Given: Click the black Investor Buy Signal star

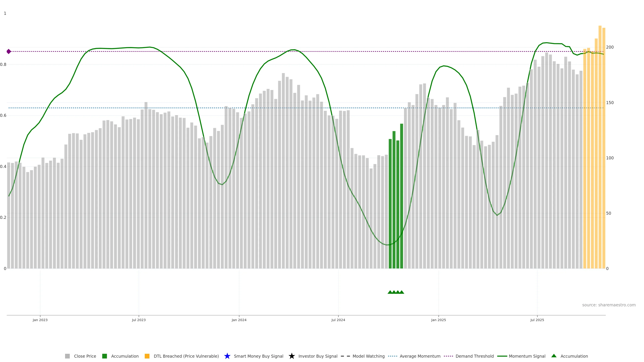Looking at the screenshot, I should click(291, 356).
